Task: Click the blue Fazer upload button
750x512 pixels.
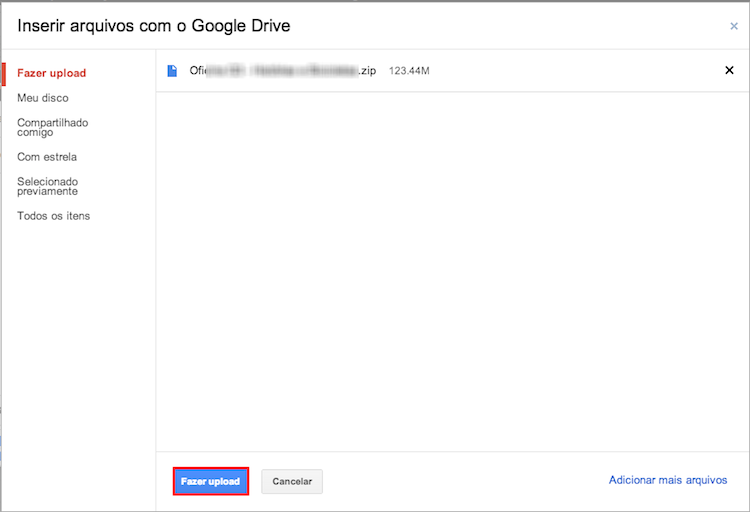Action: click(x=210, y=481)
